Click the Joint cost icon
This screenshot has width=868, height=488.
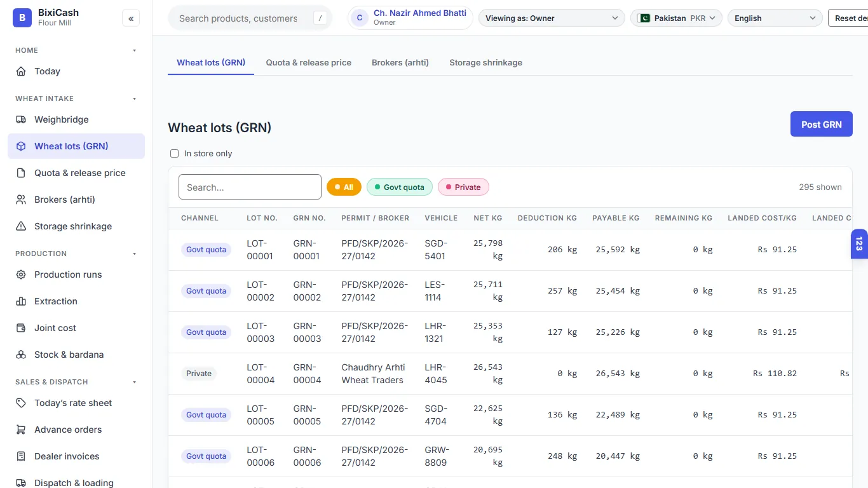coord(21,328)
